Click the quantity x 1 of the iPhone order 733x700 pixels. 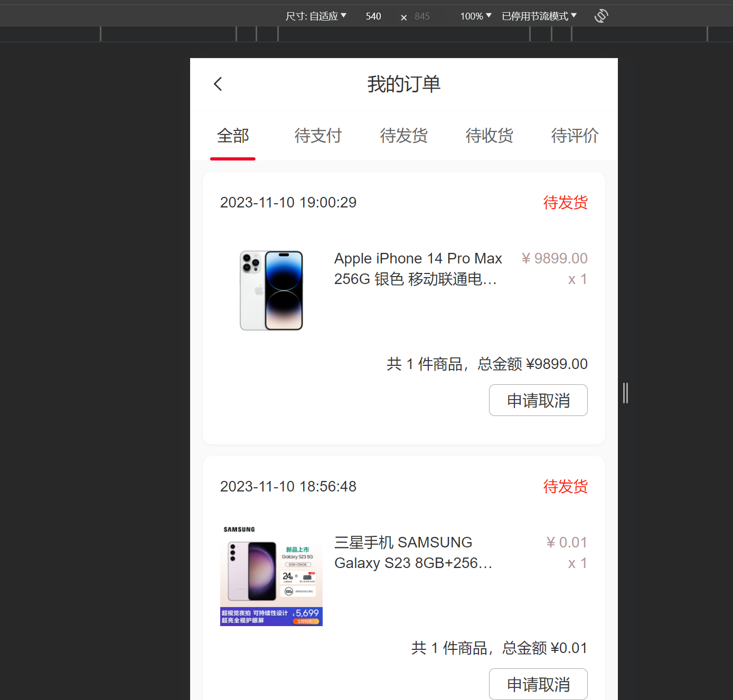tap(577, 279)
